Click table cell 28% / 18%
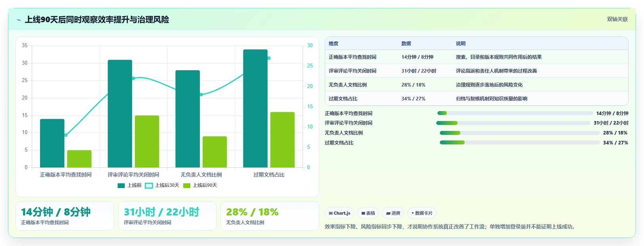Image resolution: width=644 pixels, height=246 pixels. (x=413, y=85)
